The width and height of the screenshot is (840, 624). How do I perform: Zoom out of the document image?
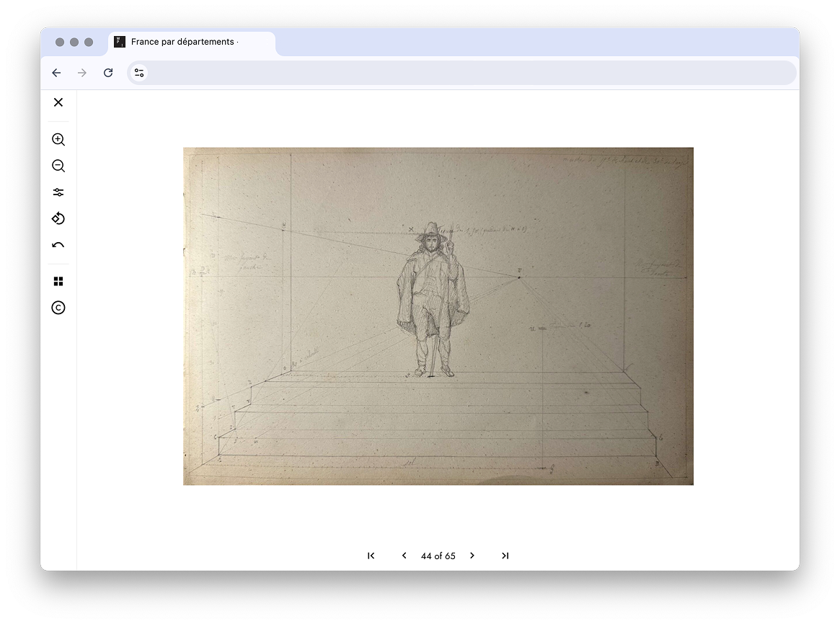point(58,166)
